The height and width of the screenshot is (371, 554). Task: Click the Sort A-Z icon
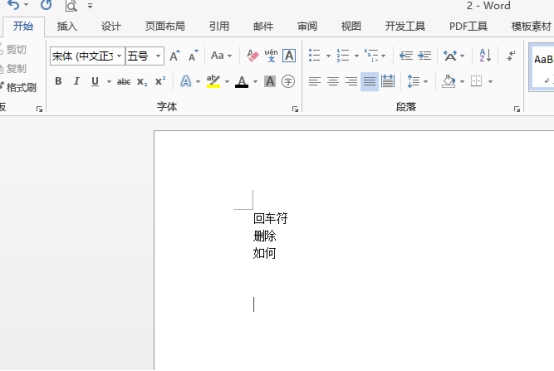[485, 56]
